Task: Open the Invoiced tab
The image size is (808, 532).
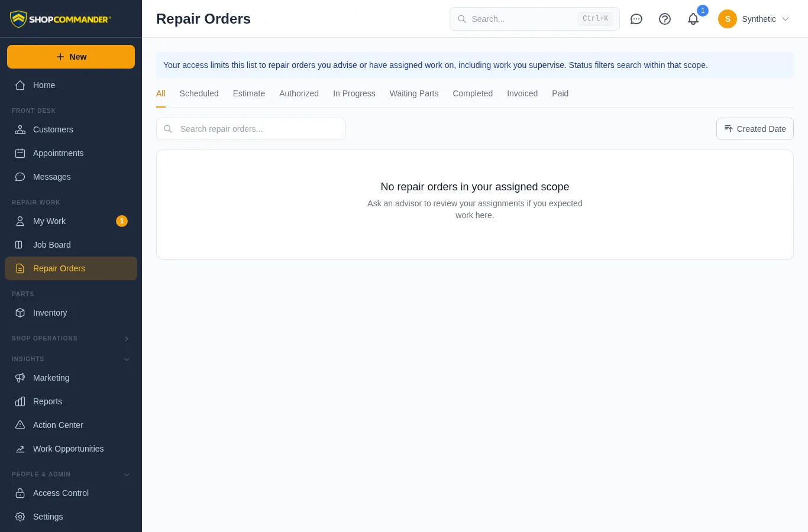Action: [522, 93]
